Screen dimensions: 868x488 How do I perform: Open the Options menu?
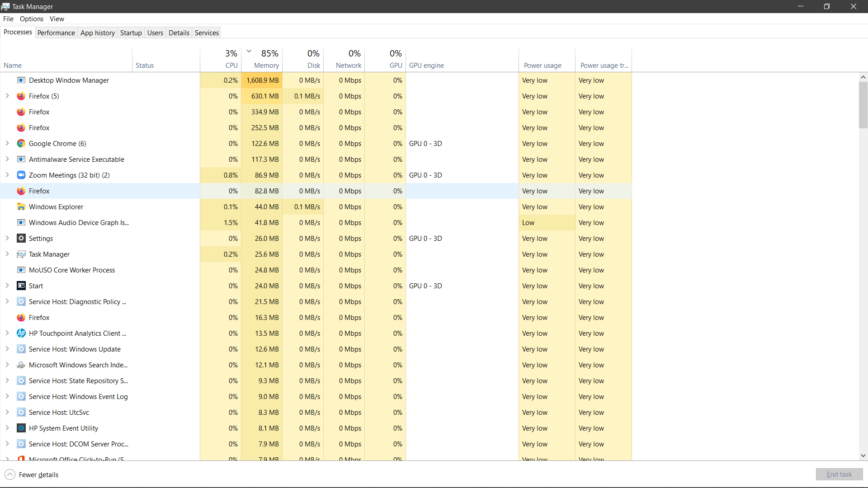tap(31, 19)
